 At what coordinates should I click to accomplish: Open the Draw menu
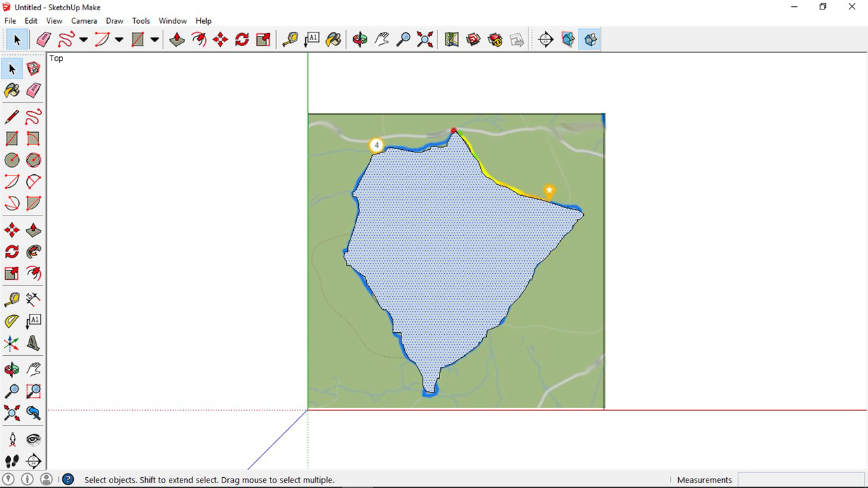coord(115,21)
